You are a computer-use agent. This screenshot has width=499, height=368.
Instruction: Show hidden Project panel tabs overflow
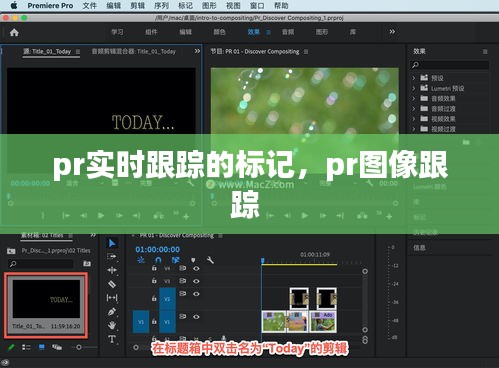pyautogui.click(x=93, y=235)
